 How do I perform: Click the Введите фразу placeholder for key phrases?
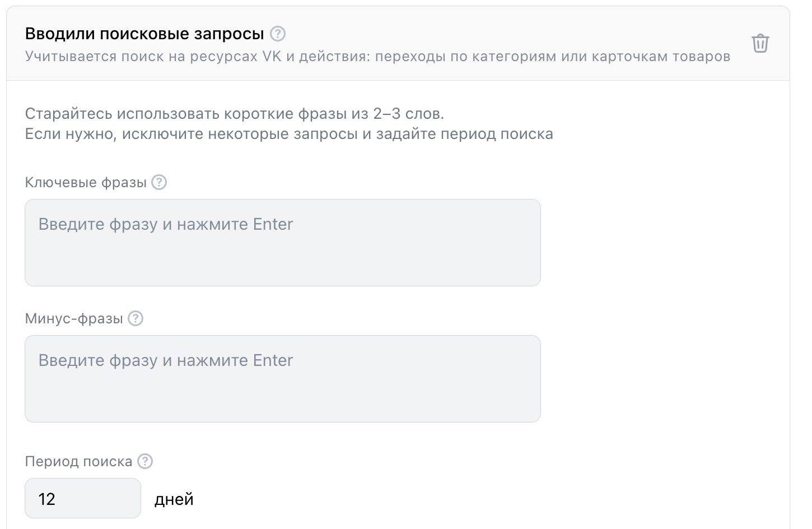(165, 224)
